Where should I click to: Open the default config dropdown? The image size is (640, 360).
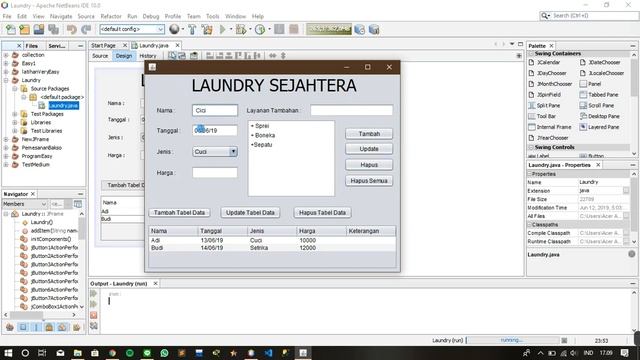coord(132,29)
